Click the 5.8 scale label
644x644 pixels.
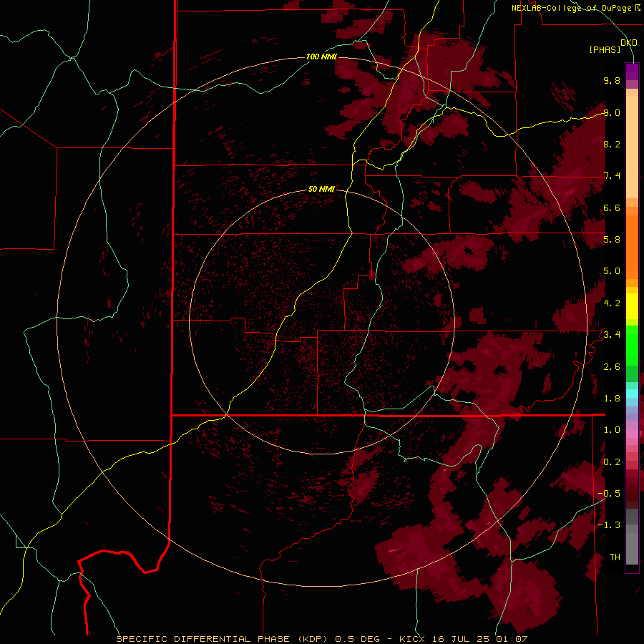[x=612, y=240]
